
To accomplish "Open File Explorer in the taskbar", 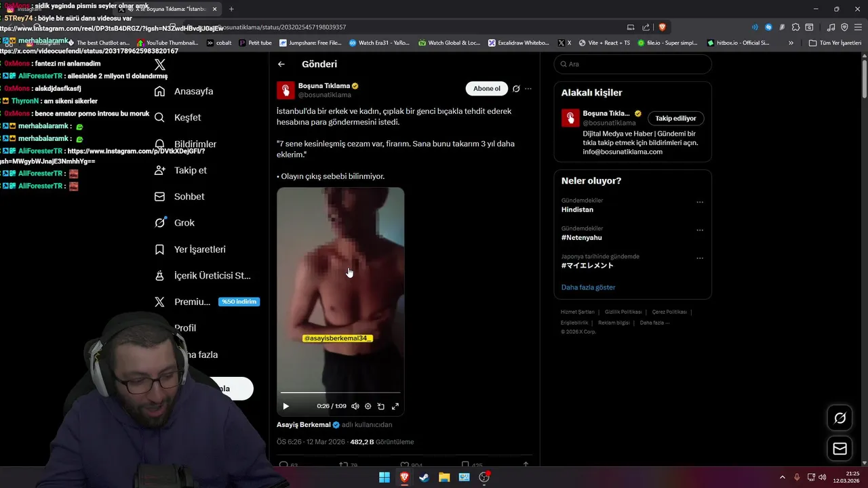I will click(444, 477).
